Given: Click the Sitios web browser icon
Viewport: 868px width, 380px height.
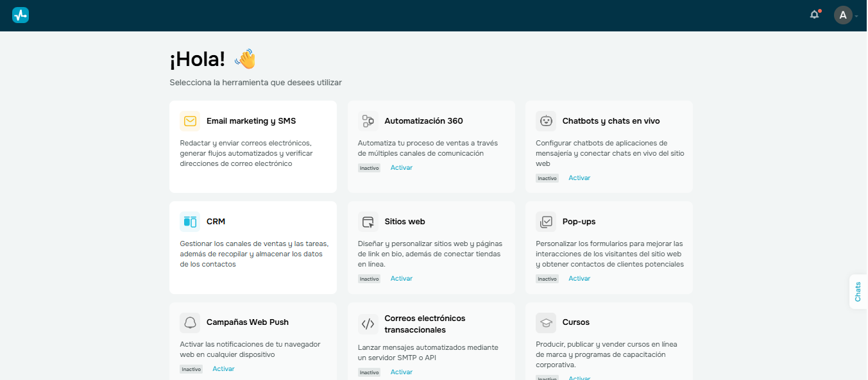Looking at the screenshot, I should tap(368, 221).
